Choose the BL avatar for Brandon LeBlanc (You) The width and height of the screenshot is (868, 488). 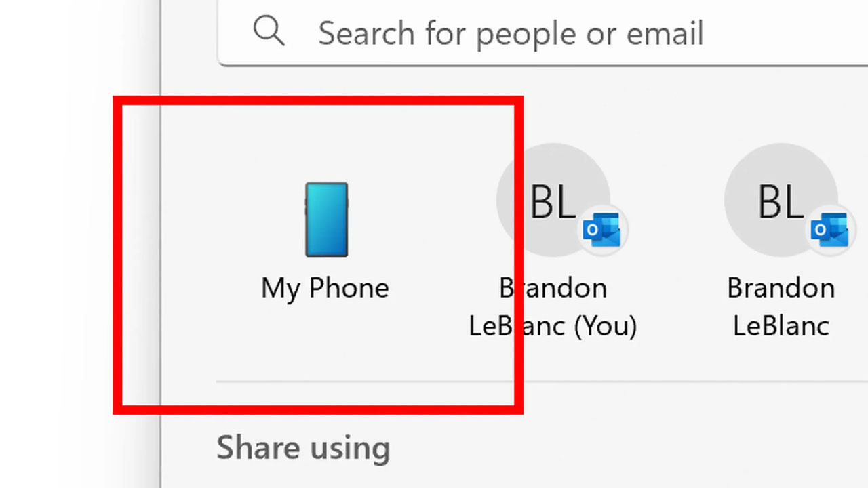tap(553, 200)
